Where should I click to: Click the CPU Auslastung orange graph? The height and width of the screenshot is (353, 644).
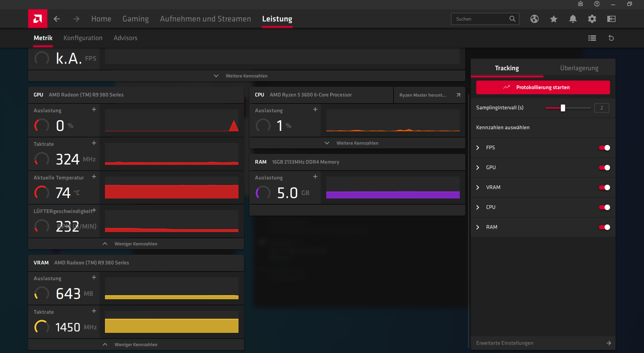393,120
